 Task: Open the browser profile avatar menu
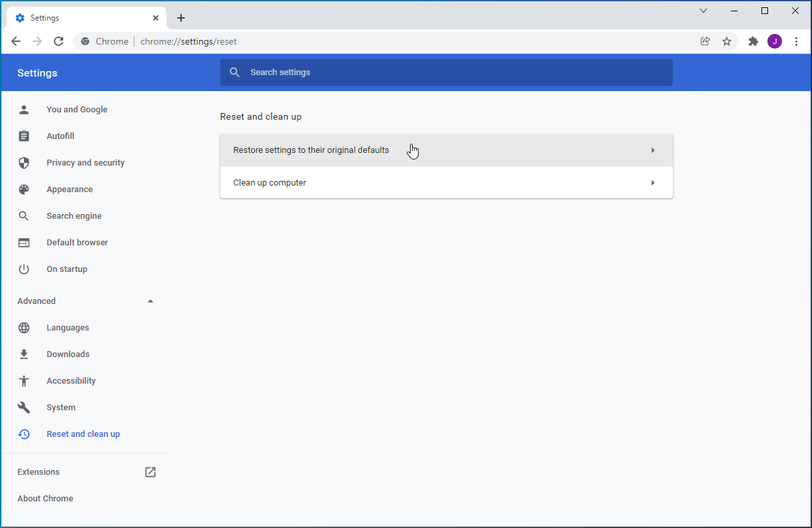click(x=774, y=41)
